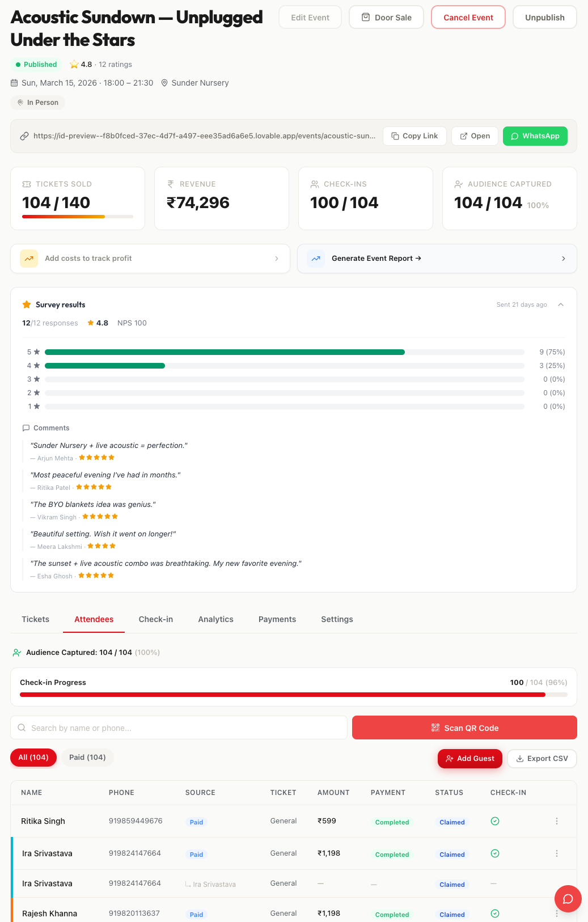Viewport: 588px width, 922px height.
Task: Switch to the Analytics tab
Action: click(x=215, y=619)
